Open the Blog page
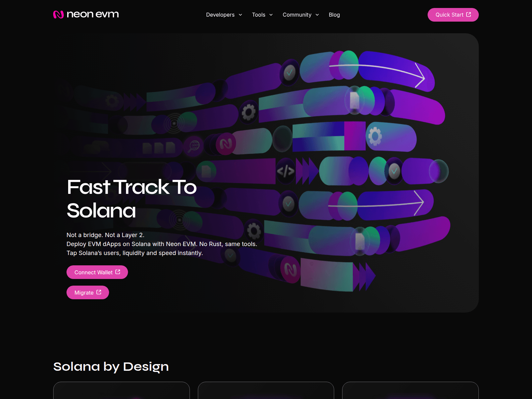Screen dimensions: 532x399 tap(334, 15)
